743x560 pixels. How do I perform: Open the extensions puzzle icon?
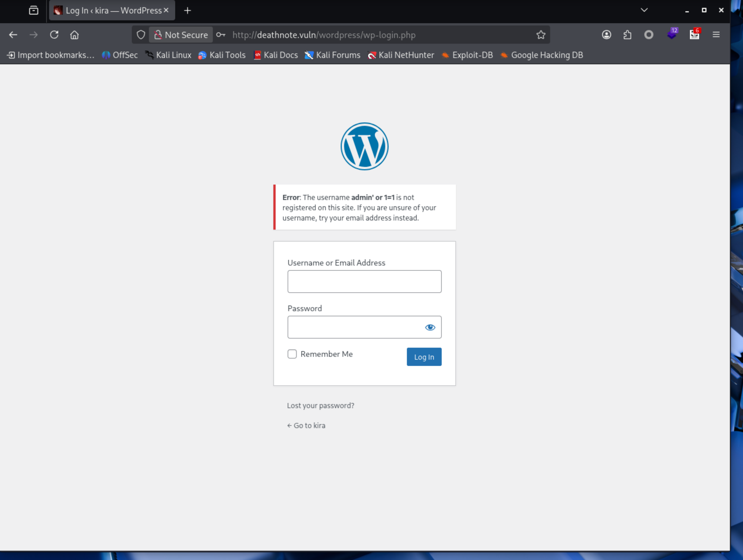[627, 35]
